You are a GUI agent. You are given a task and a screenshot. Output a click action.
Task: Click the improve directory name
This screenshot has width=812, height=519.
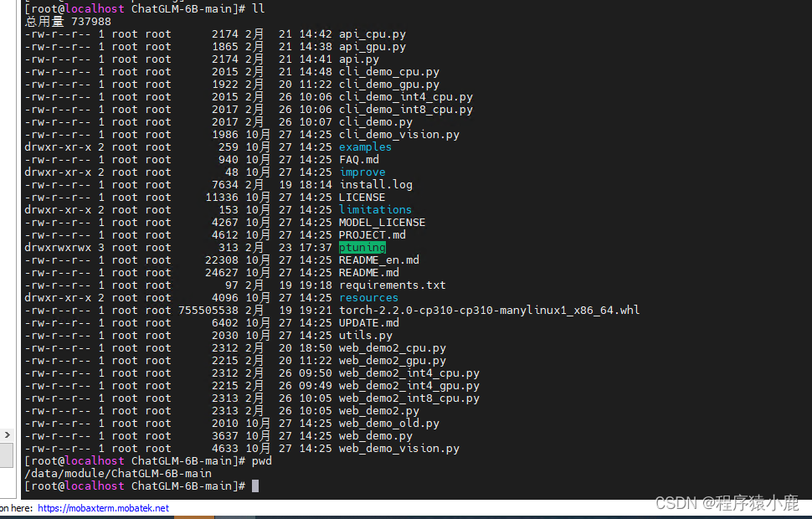362,172
